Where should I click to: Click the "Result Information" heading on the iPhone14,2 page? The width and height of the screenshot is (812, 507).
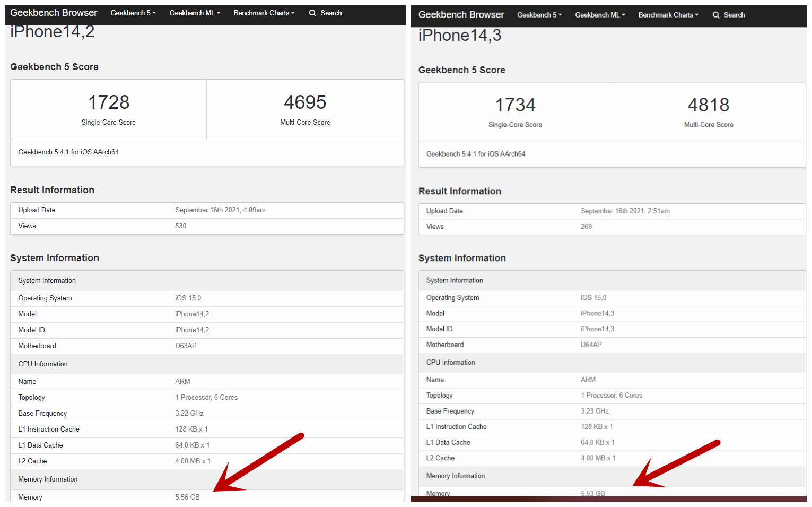coord(52,190)
